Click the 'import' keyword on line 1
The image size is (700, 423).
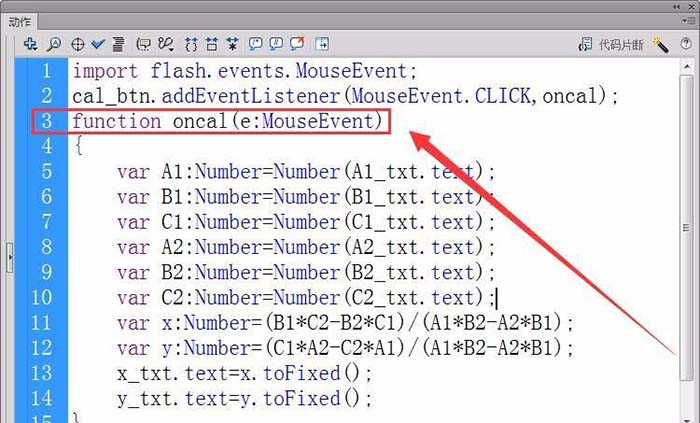coord(105,71)
